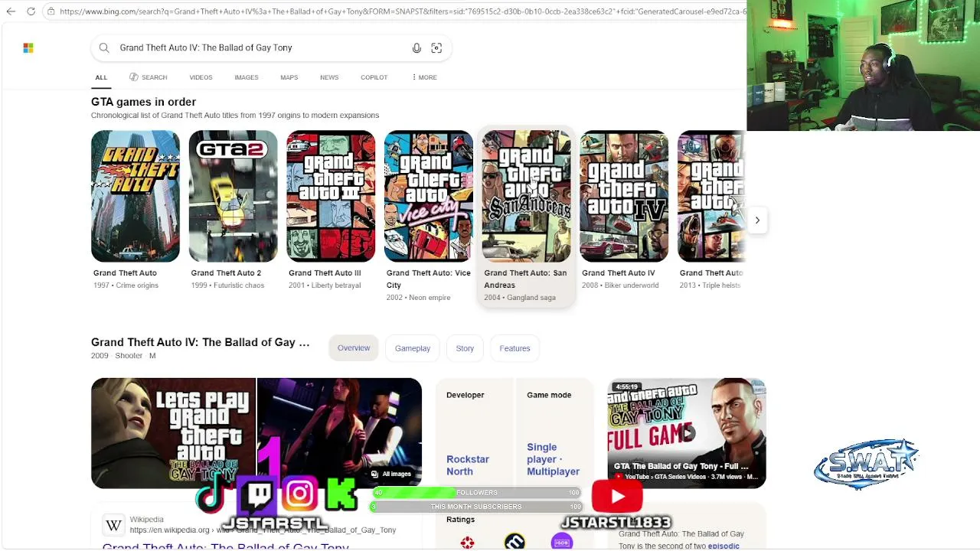Viewport: 980px width, 551px height.
Task: Click the 'Grand Theft Auto IV' title
Action: [619, 273]
